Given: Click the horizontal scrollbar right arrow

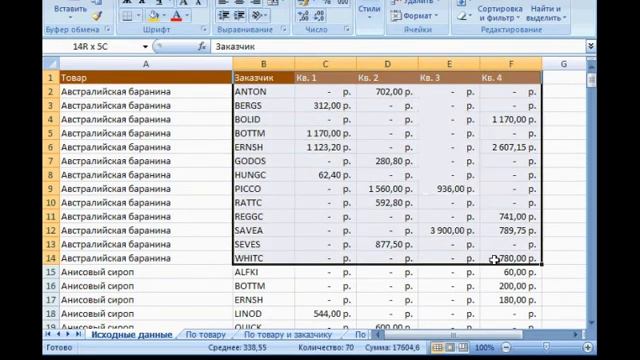Looking at the screenshot, I should click(576, 335).
